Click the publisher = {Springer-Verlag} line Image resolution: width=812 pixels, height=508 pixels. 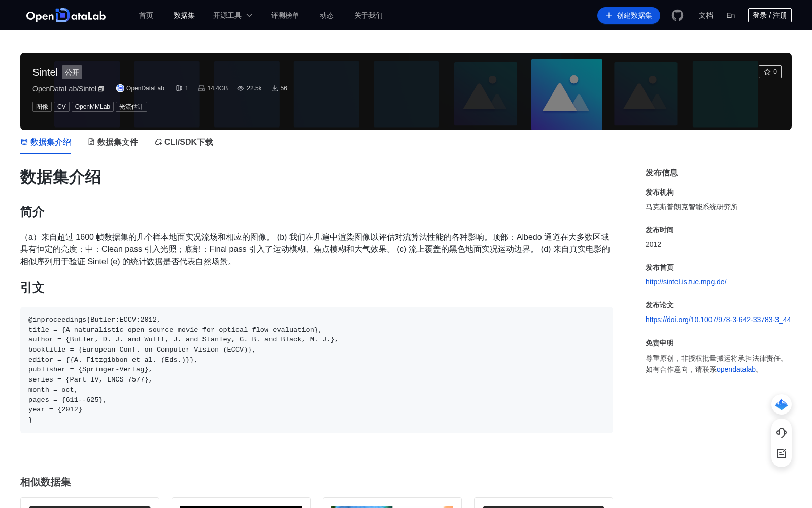point(90,369)
